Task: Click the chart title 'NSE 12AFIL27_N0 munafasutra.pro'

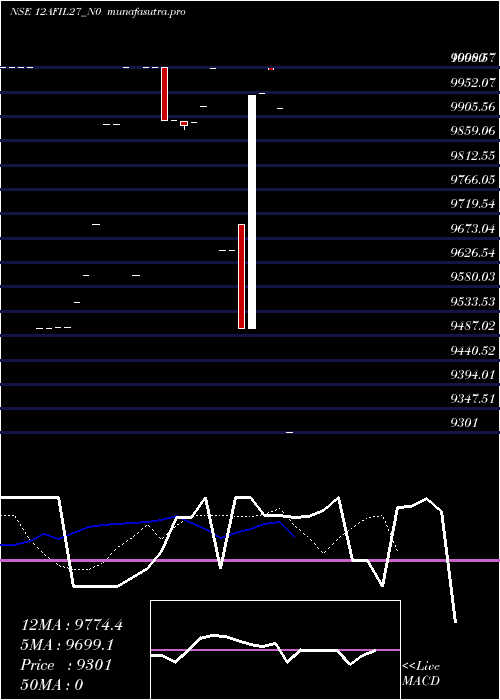Action: [x=97, y=12]
